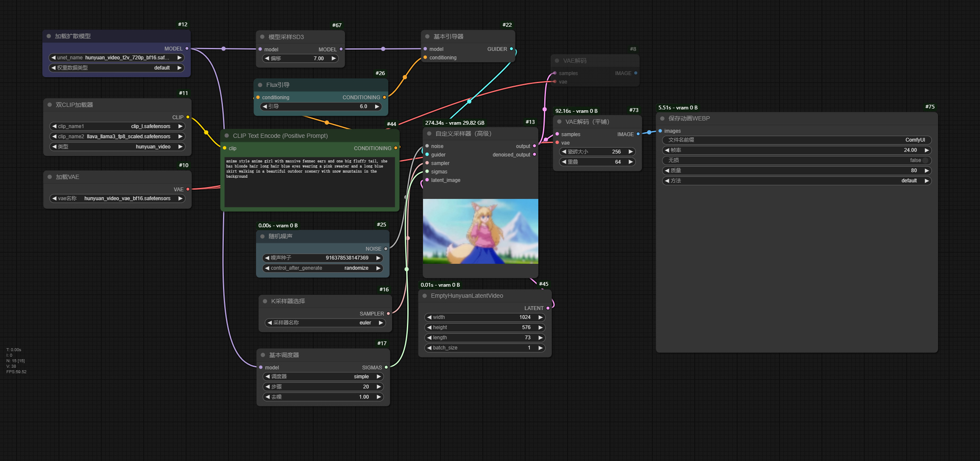Collapse the K采样器选择 node
The height and width of the screenshot is (461, 980).
[264, 301]
